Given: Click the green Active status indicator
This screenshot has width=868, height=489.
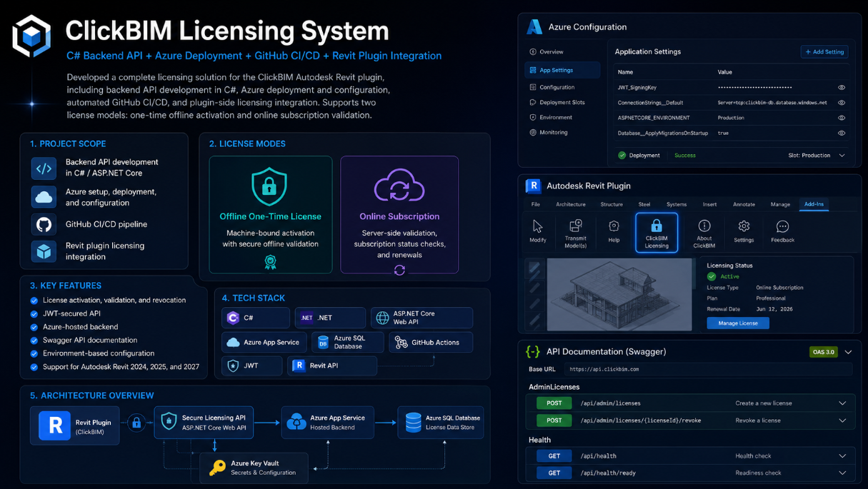Looking at the screenshot, I should [x=712, y=276].
